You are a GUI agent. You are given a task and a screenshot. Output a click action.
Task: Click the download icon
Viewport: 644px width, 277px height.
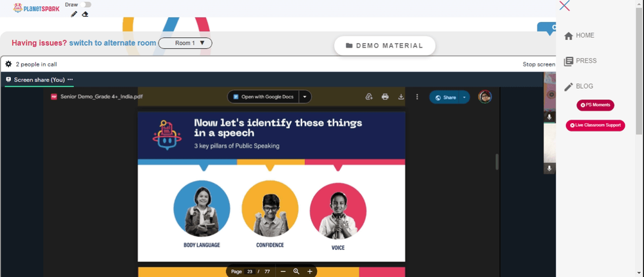(401, 97)
